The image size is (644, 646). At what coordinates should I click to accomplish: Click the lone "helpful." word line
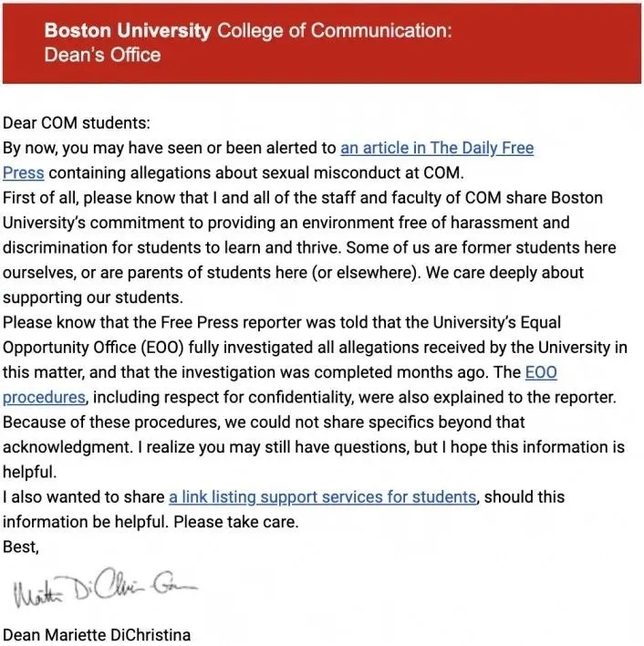pyautogui.click(x=26, y=473)
